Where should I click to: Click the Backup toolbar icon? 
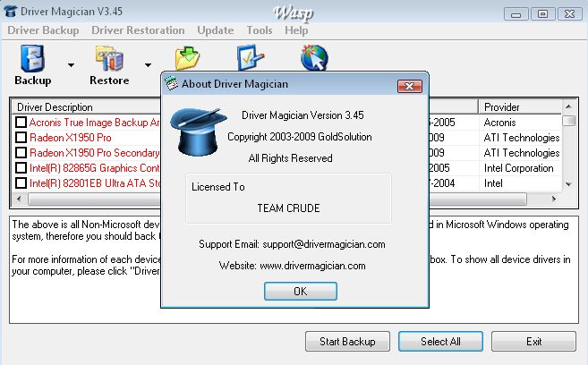click(x=32, y=58)
